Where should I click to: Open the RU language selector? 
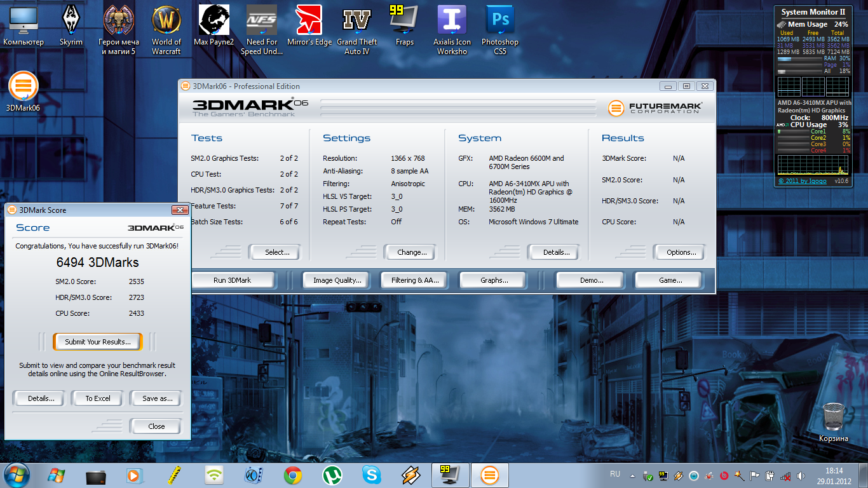[x=615, y=474]
